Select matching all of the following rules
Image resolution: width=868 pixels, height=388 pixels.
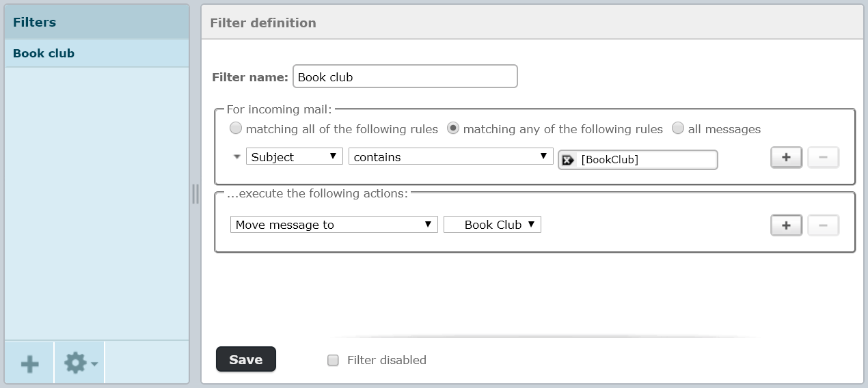click(x=236, y=128)
